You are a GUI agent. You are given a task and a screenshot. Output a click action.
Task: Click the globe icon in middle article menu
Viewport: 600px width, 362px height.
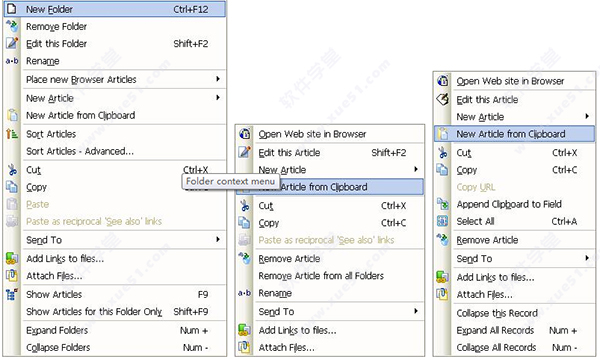[x=245, y=134]
